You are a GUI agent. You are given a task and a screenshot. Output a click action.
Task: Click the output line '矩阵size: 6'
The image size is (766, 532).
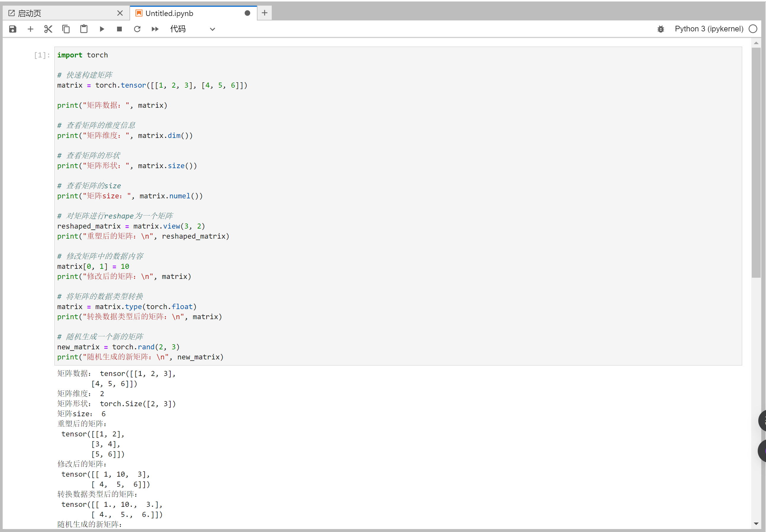point(81,414)
